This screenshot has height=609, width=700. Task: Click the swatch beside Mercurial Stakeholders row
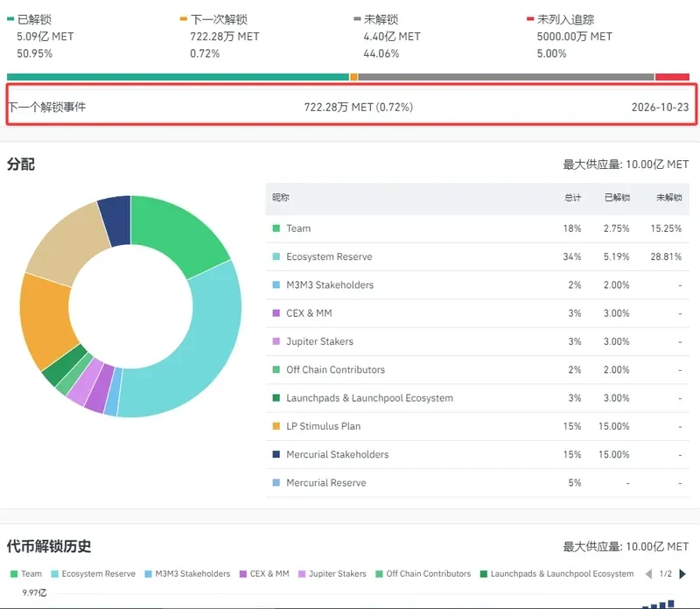[276, 454]
